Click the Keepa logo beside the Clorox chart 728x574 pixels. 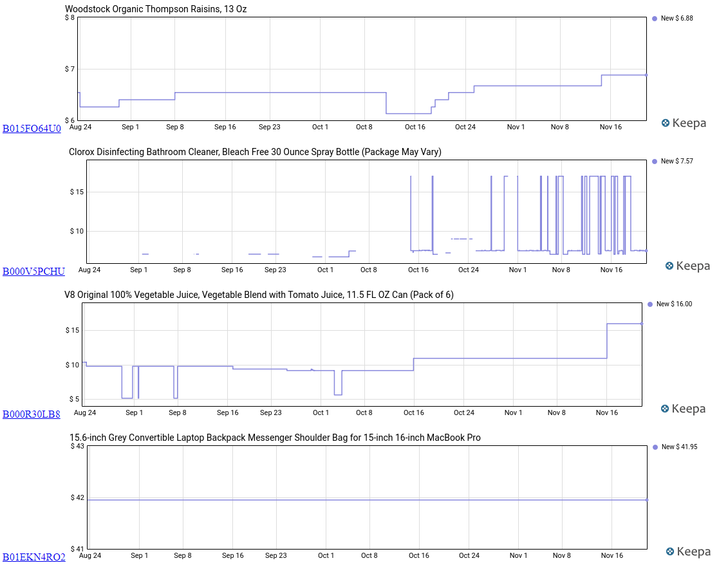point(687,266)
